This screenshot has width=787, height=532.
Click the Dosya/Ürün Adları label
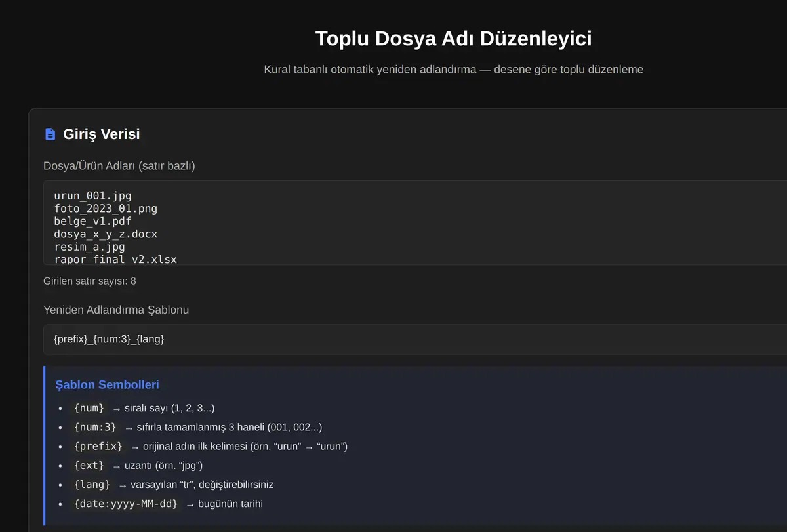pos(119,166)
